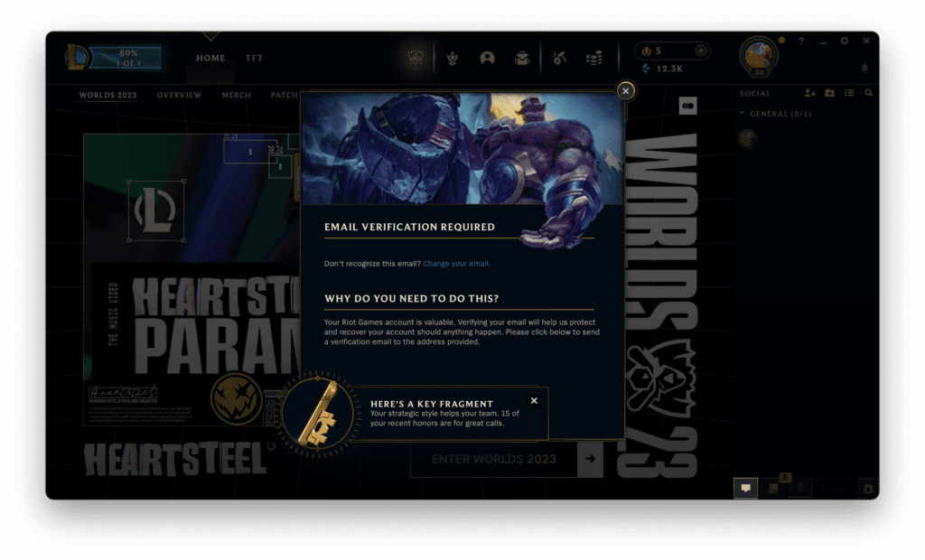Click the Heartsteel smiley emblem
Screen dimensions: 925x560
tap(236, 398)
